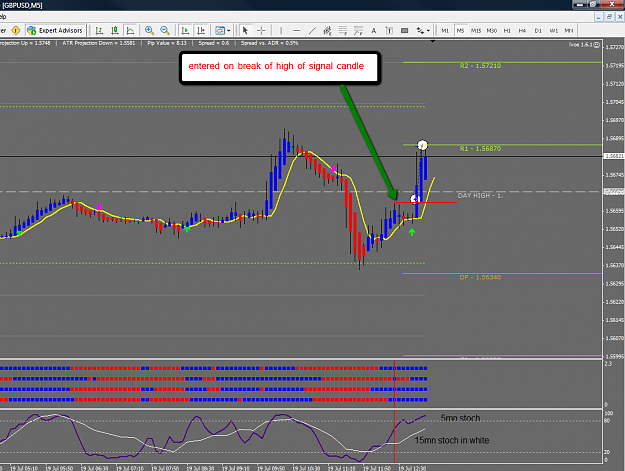Click the chart shift triangle marker
The height and width of the screenshot is (471, 625).
click(432, 41)
